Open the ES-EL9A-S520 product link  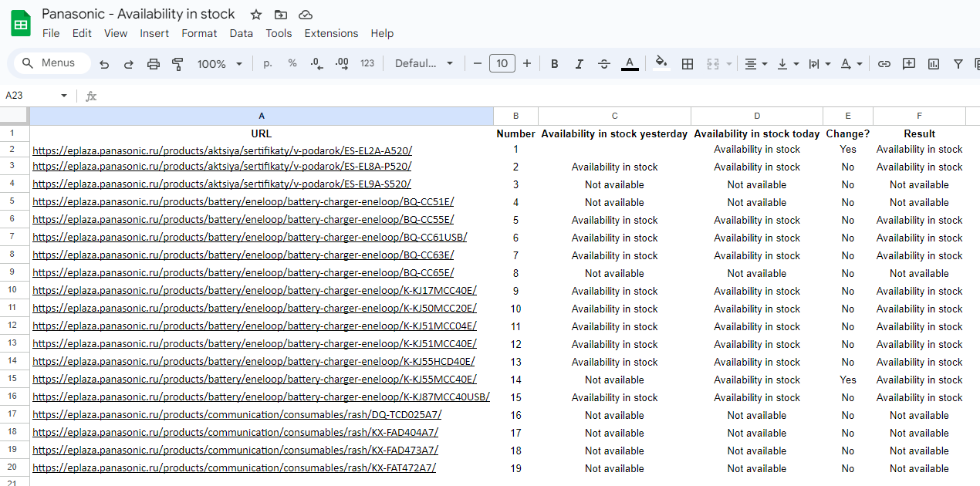pyautogui.click(x=221, y=184)
